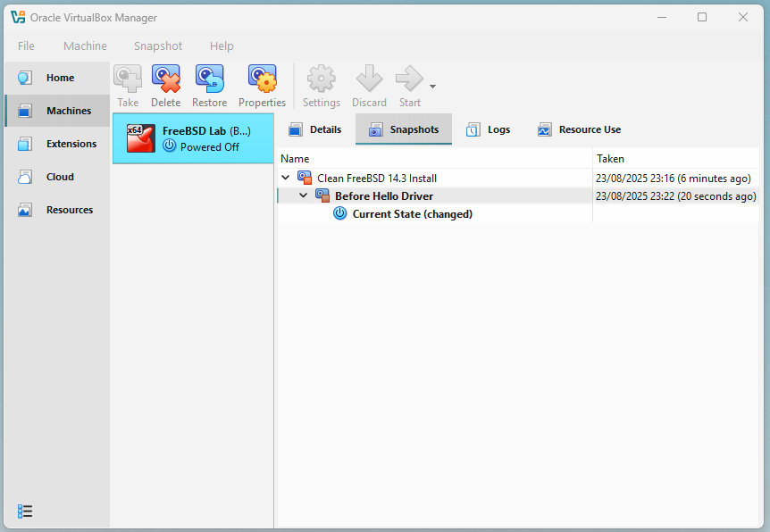Start the machine with the Start arrow

click(x=409, y=79)
